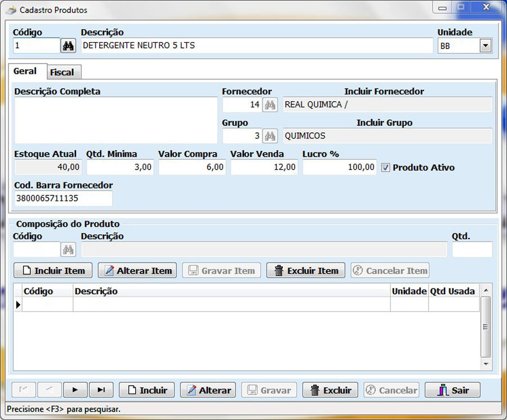Screen dimensions: 507x420
Task: Click the grid vertical scrollbar thumb
Action: (x=486, y=327)
